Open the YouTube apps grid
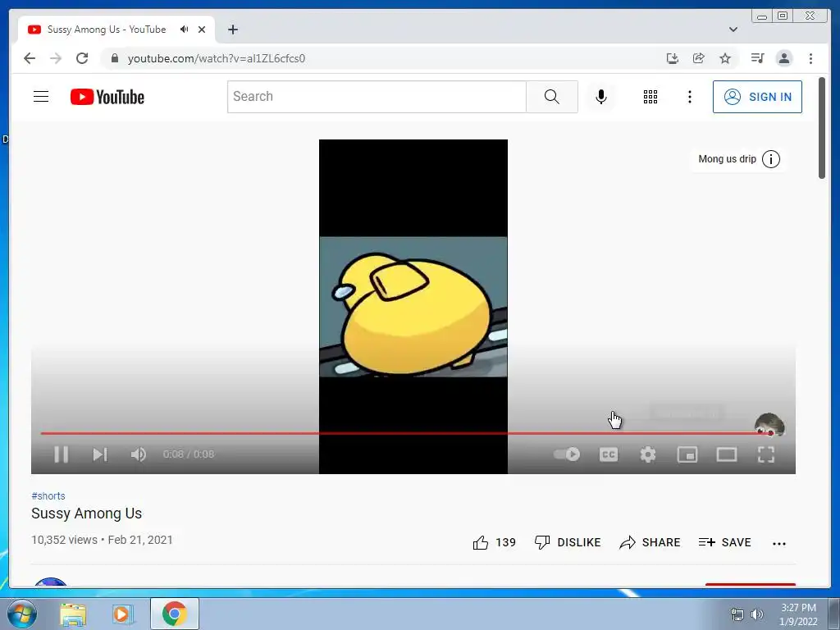Screen dimensions: 840x630 point(651,97)
